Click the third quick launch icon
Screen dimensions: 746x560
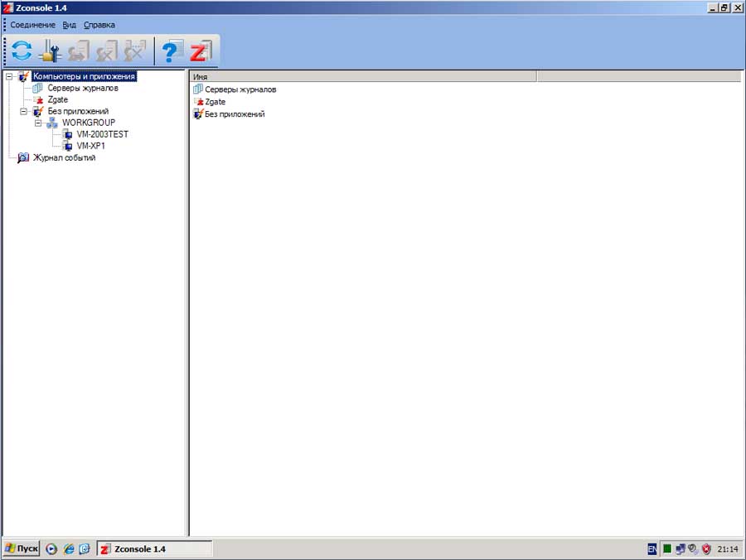[85, 549]
